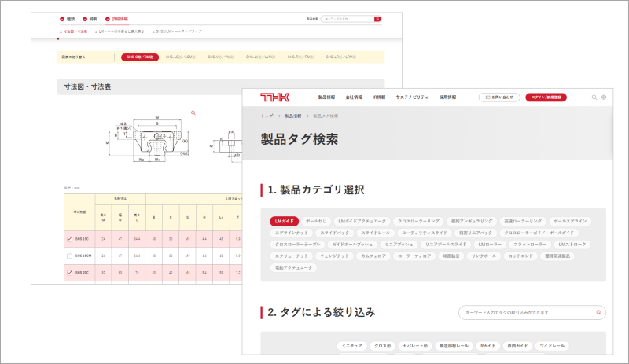Image resolution: width=629 pixels, height=364 pixels.
Task: Expand the サステナビリティ navigation menu
Action: coord(412,97)
